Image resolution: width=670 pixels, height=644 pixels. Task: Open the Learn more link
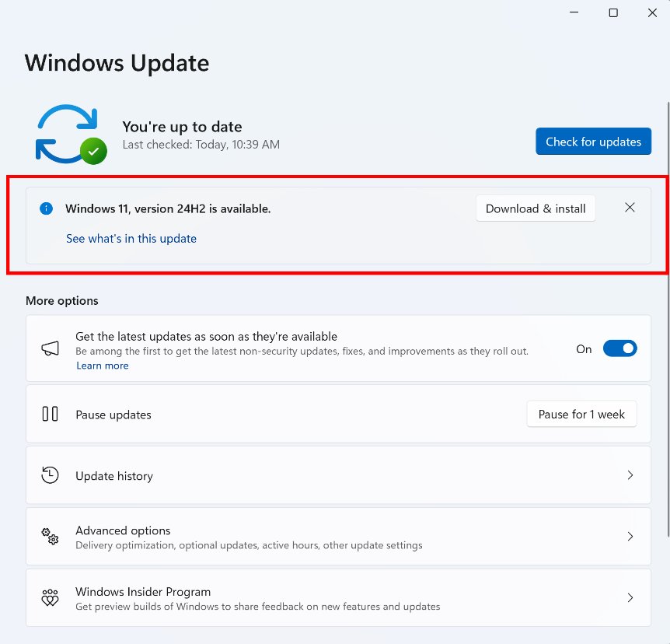(102, 366)
